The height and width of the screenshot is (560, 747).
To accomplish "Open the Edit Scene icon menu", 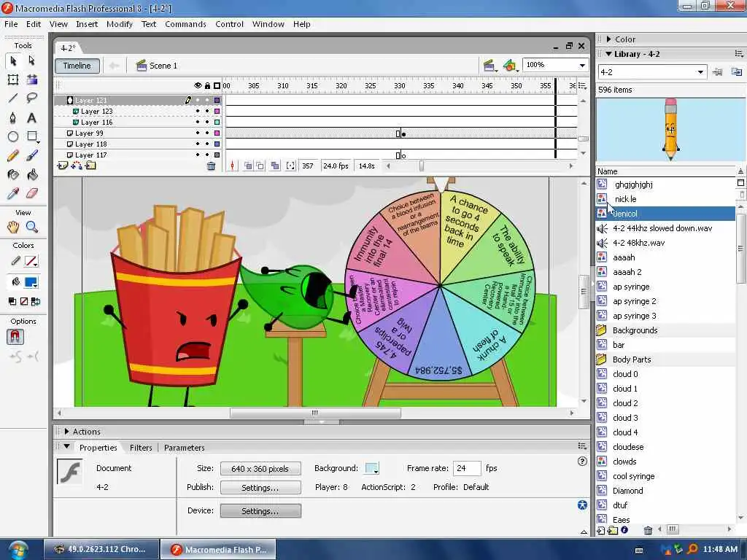I will pyautogui.click(x=489, y=66).
